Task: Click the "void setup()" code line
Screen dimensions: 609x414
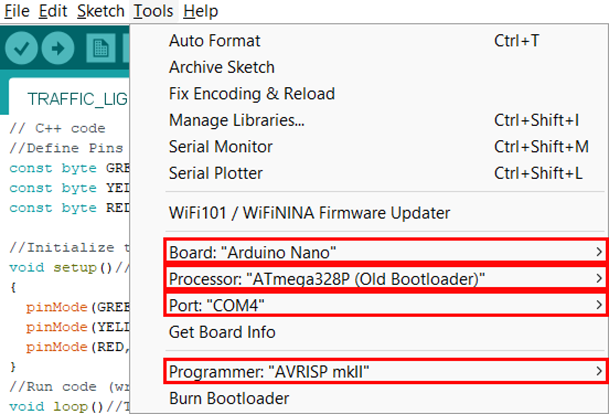Action: (x=69, y=268)
